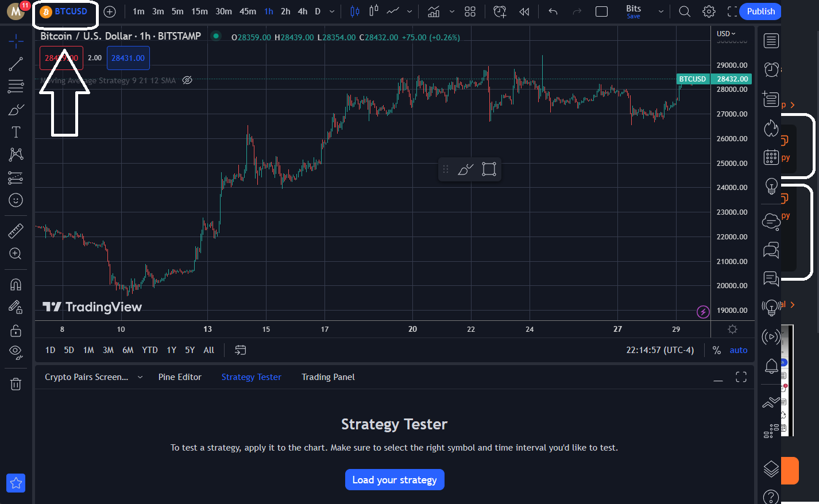Open the Hotlists flame panel

pos(771,128)
